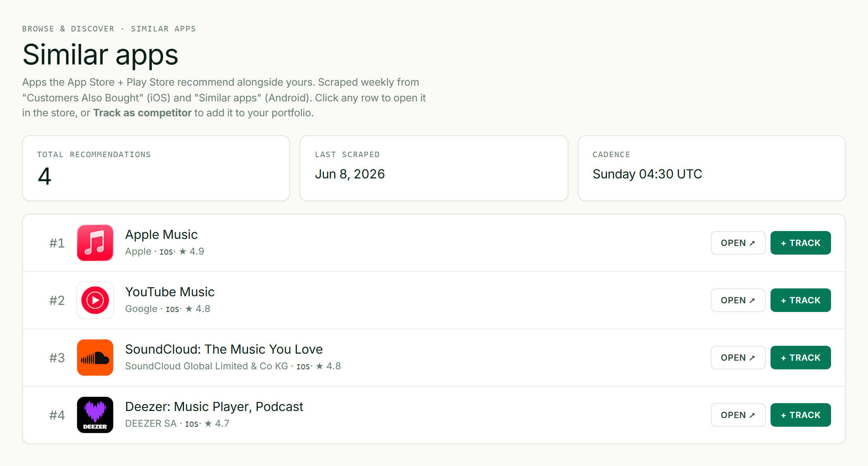This screenshot has width=868, height=466.
Task: Click the Similar apps page heading
Action: 100,55
